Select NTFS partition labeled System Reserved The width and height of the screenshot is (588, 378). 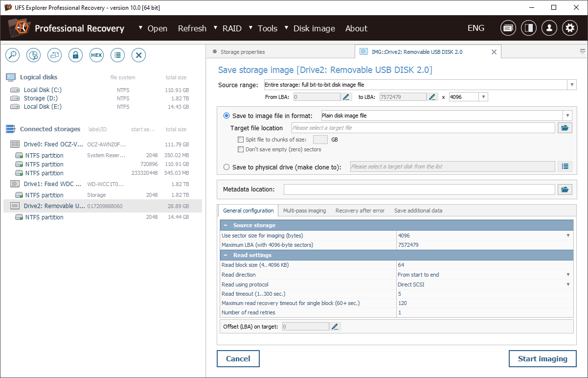click(103, 155)
